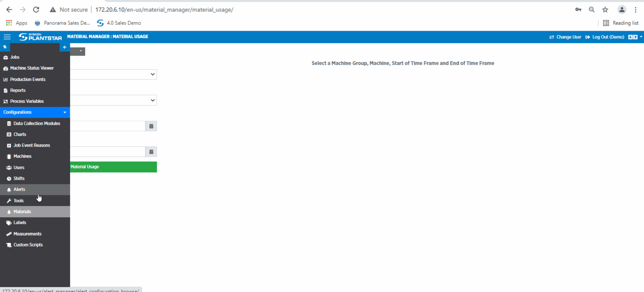Viewport: 644px width, 292px height.
Task: Click browser back arrow
Action: 9,10
